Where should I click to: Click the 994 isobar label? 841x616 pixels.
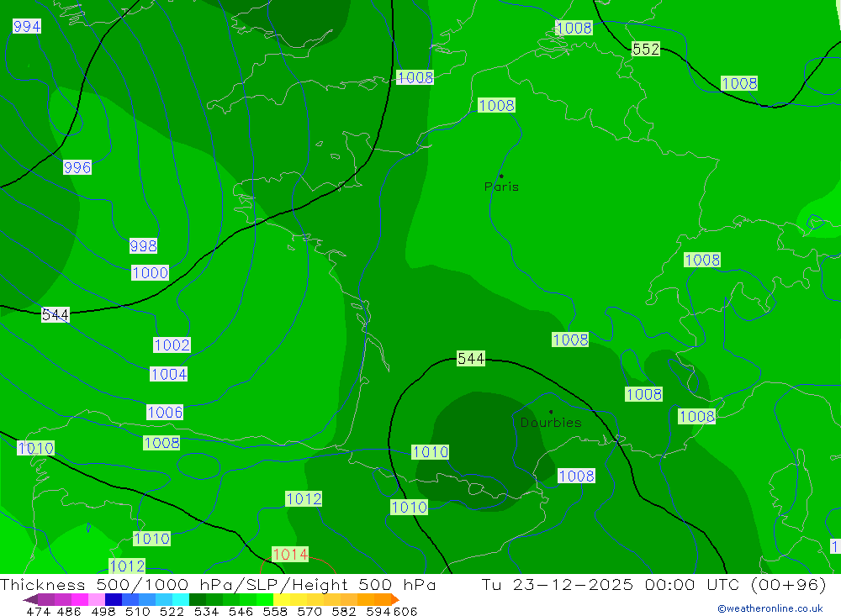tap(27, 26)
